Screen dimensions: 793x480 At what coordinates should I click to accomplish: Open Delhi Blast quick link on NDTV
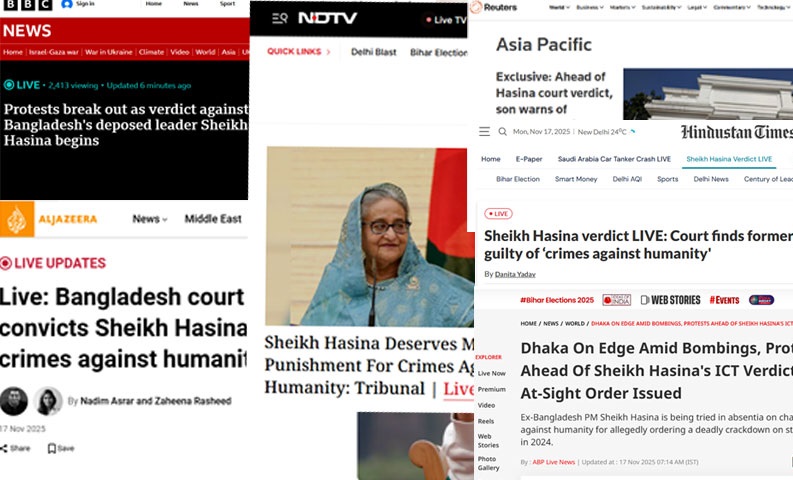pos(374,52)
